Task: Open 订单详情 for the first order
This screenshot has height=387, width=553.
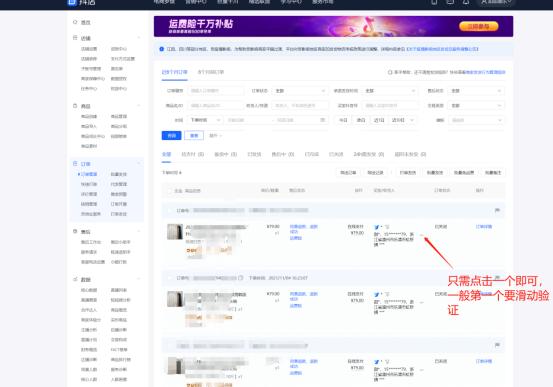Action: pyautogui.click(x=484, y=227)
